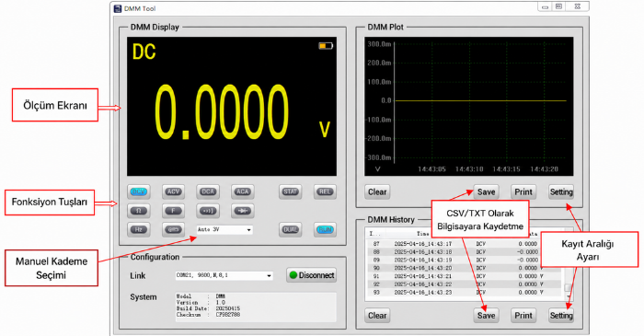Viewport: 644px width, 336px height.
Task: Toggle the RUN acquisition button
Action: pos(325,229)
